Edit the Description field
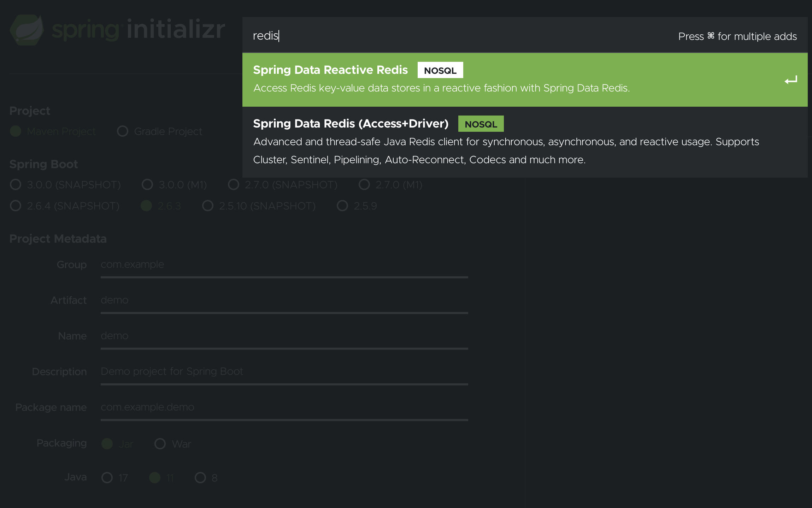The height and width of the screenshot is (508, 812). click(x=247, y=371)
